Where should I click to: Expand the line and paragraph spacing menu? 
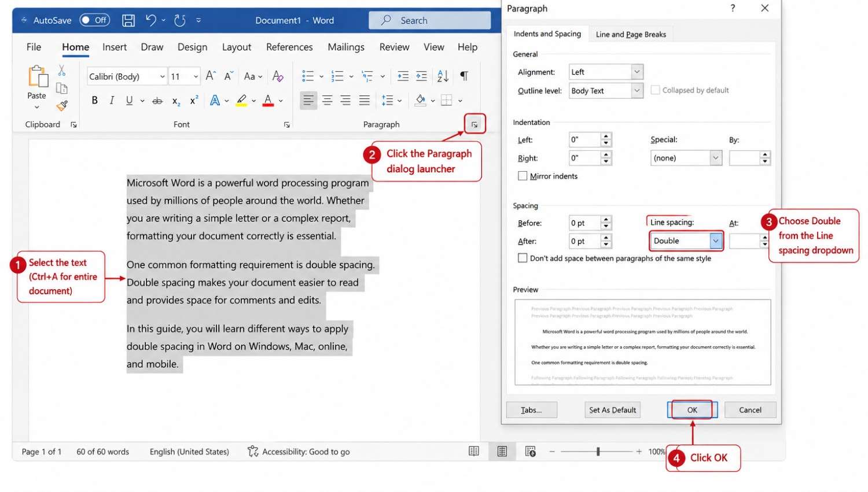[391, 101]
